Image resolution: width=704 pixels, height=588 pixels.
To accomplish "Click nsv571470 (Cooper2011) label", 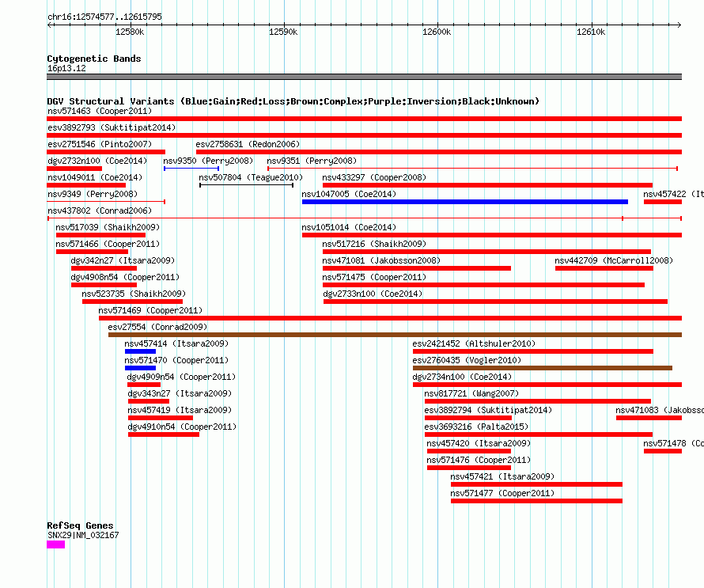I will (x=176, y=360).
